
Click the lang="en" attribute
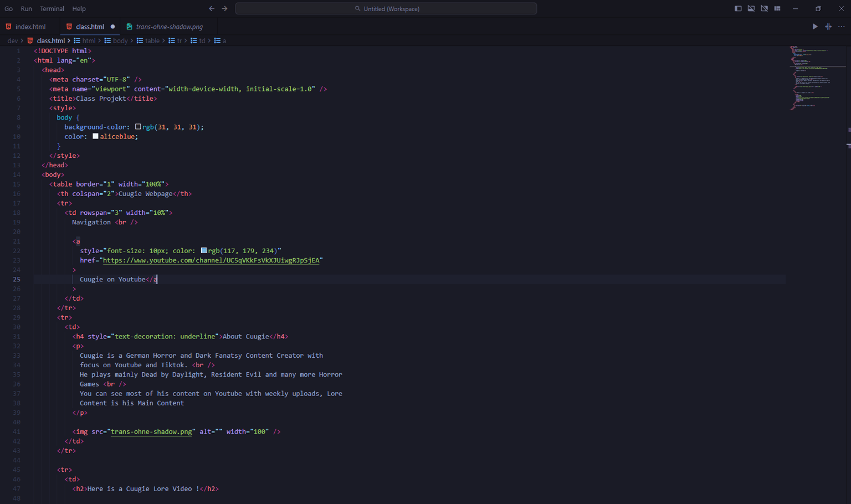click(x=74, y=60)
